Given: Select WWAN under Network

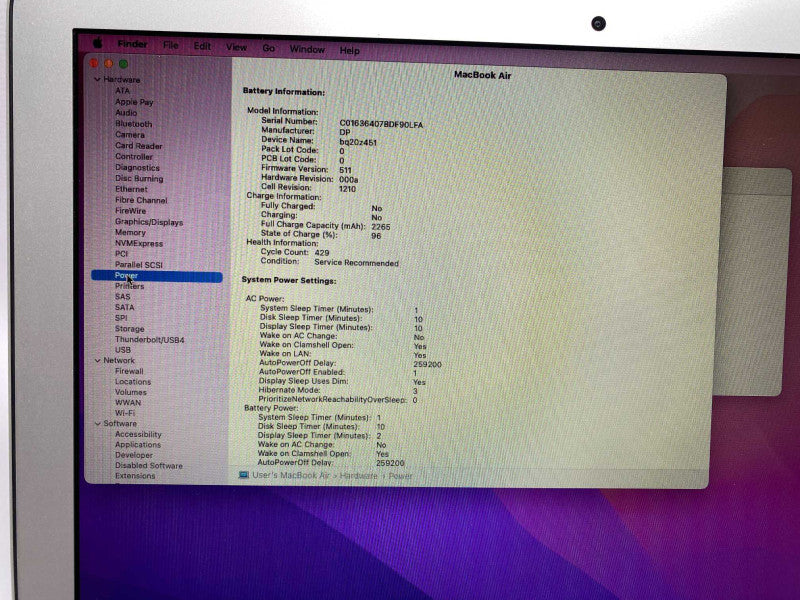Looking at the screenshot, I should tap(128, 403).
